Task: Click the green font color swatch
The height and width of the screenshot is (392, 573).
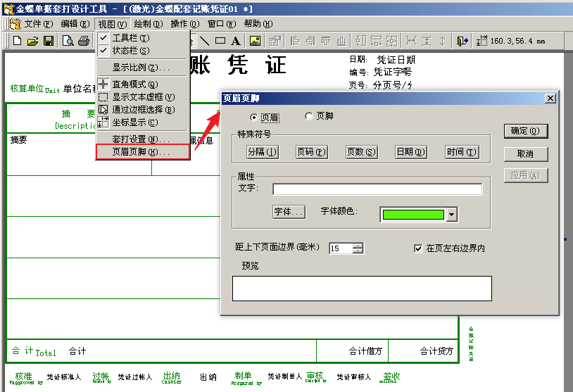Action: coord(413,215)
